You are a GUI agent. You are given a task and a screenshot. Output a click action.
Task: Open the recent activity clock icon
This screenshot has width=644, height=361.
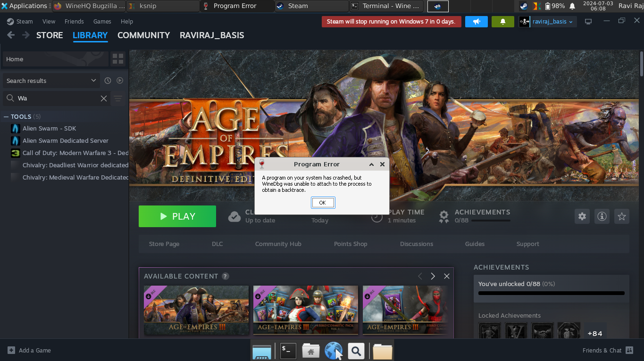108,81
